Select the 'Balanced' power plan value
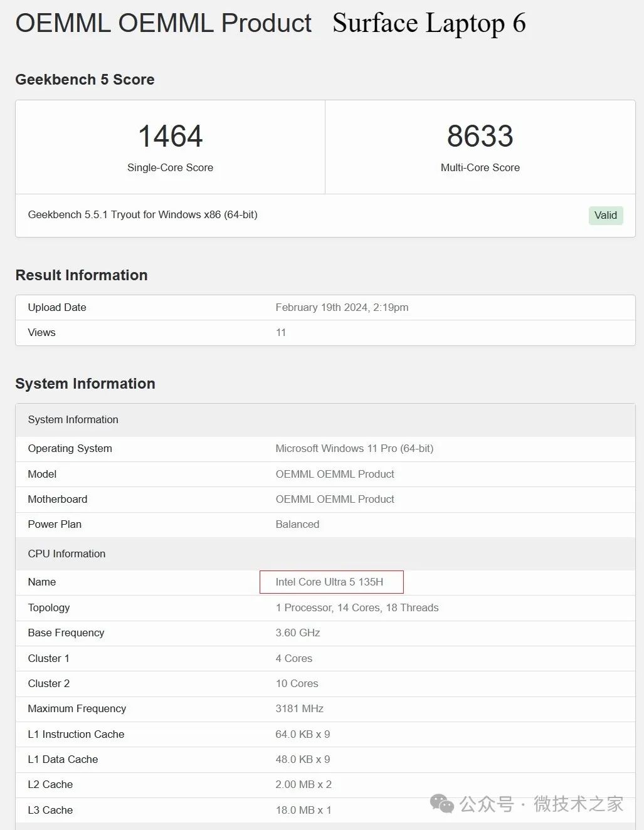Image resolution: width=644 pixels, height=830 pixels. (297, 524)
